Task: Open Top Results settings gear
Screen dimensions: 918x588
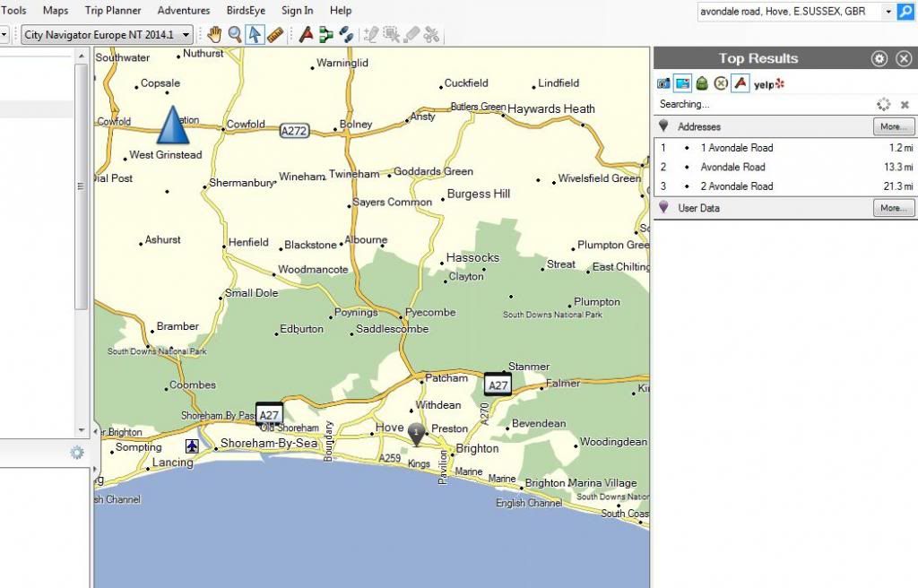Action: coord(879,58)
